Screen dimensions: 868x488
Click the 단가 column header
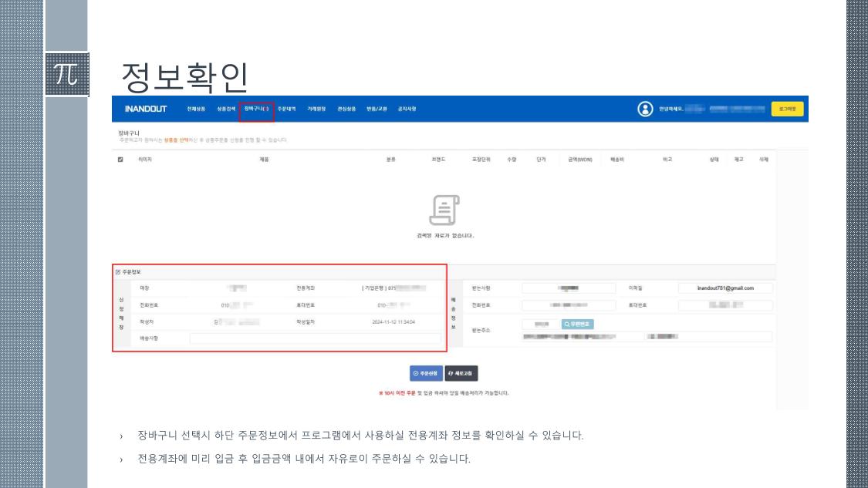[541, 160]
